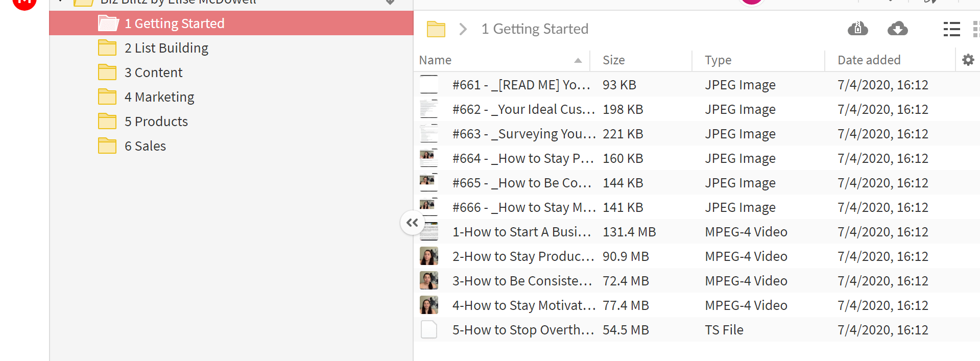Sort by Date added column header
Viewport: 980px width, 361px height.
[869, 60]
